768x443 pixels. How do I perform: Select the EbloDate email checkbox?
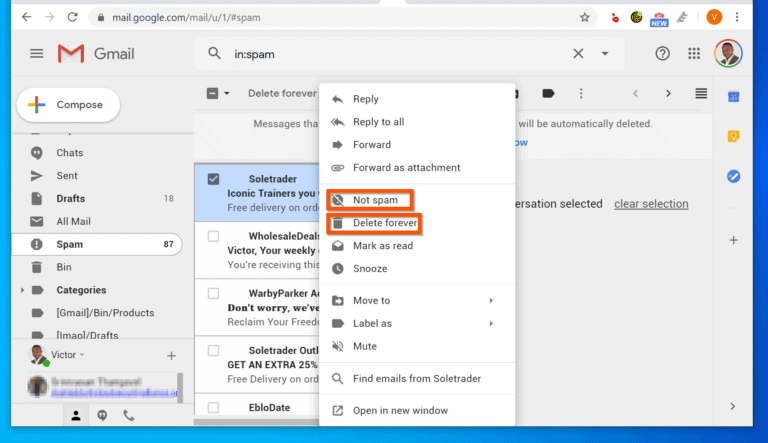point(213,407)
